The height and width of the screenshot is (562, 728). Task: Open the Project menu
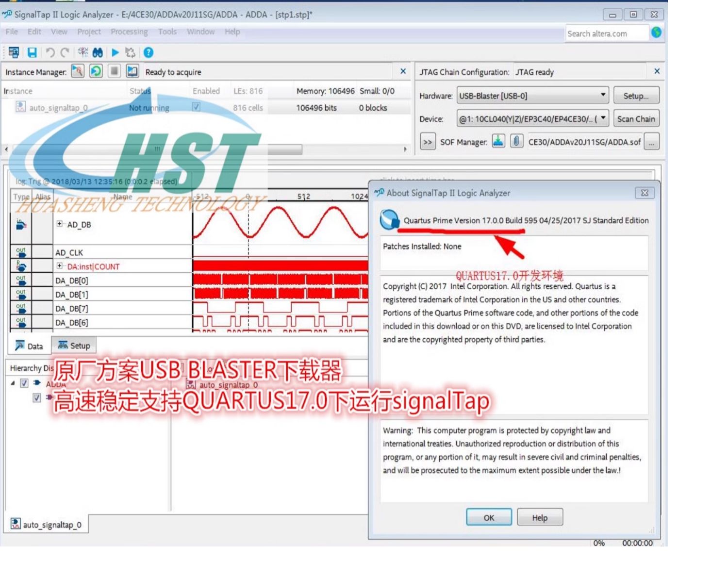click(89, 32)
